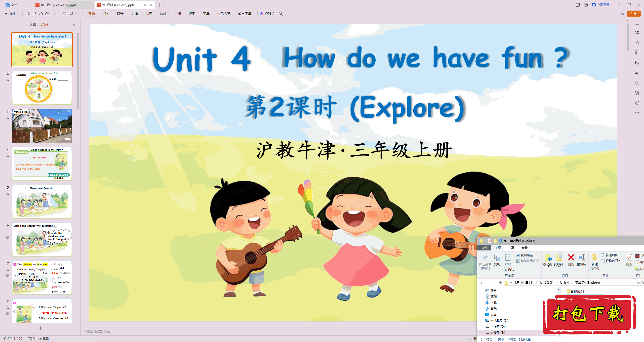Image resolution: width=644 pixels, height=342 pixels.
Task: Click the help question mark in the right sidebar
Action: 637,103
